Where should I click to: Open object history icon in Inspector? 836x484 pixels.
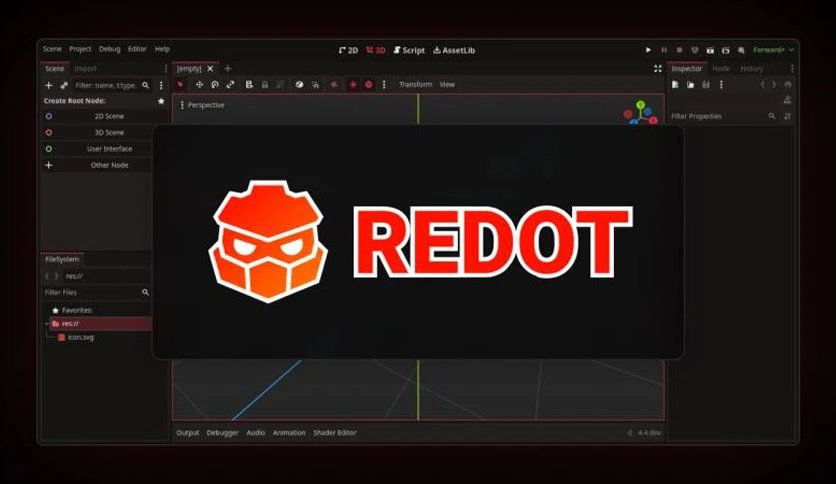(787, 85)
